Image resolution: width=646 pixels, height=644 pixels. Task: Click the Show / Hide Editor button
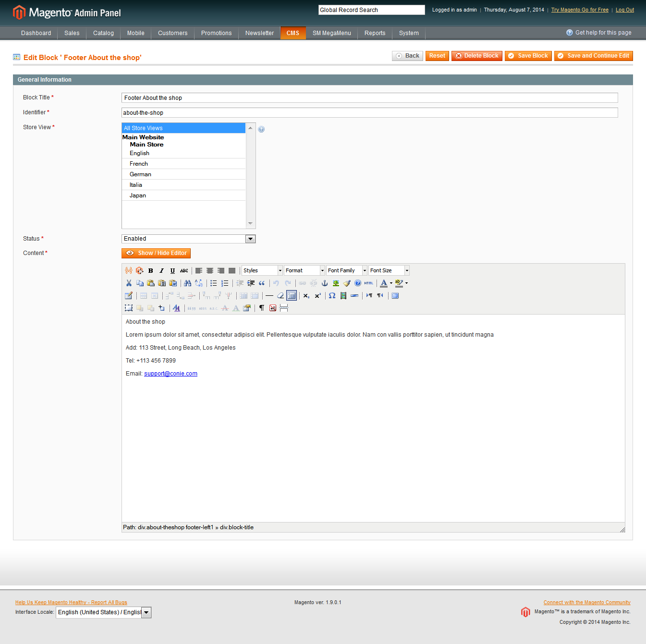point(156,253)
